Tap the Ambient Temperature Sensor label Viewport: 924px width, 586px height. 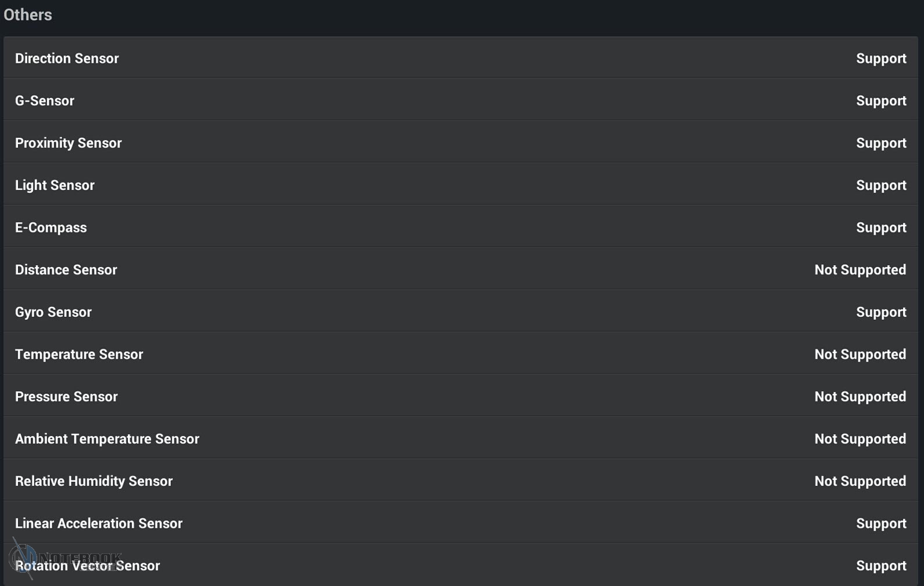107,439
